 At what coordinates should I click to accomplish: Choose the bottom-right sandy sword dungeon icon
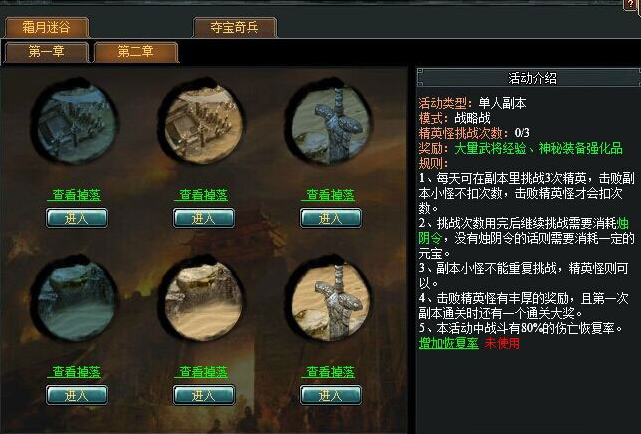tap(330, 300)
